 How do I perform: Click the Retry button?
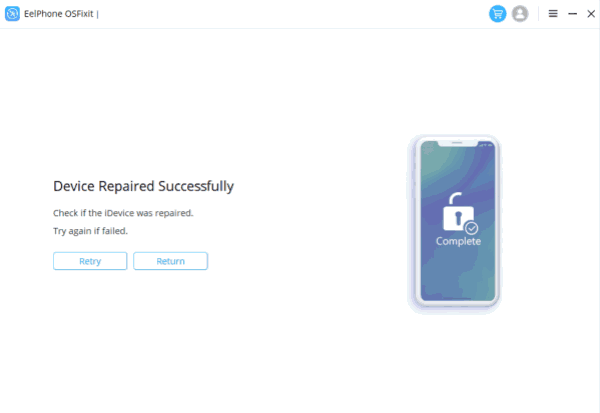(x=90, y=261)
